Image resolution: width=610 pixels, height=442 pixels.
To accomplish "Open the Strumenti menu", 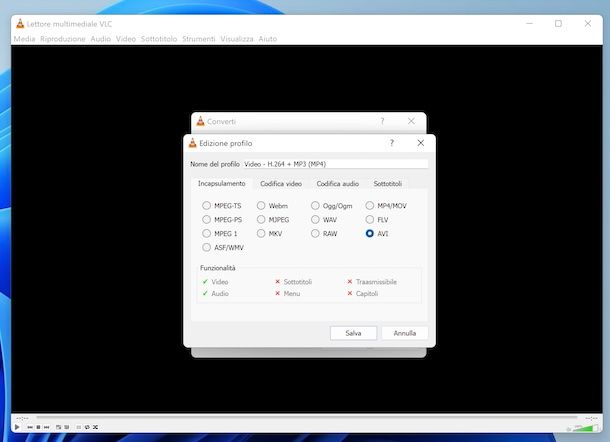I will coord(198,39).
